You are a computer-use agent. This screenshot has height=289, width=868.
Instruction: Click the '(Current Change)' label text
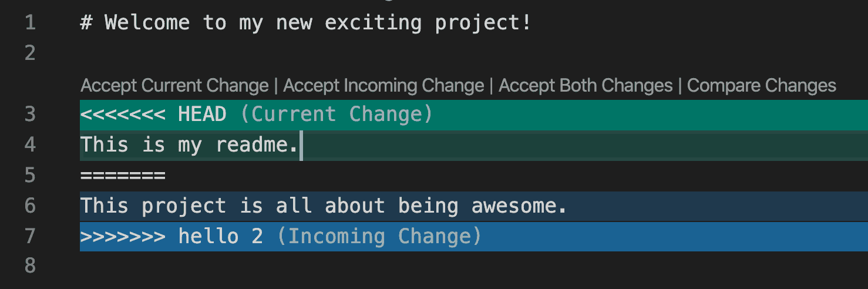[x=337, y=114]
